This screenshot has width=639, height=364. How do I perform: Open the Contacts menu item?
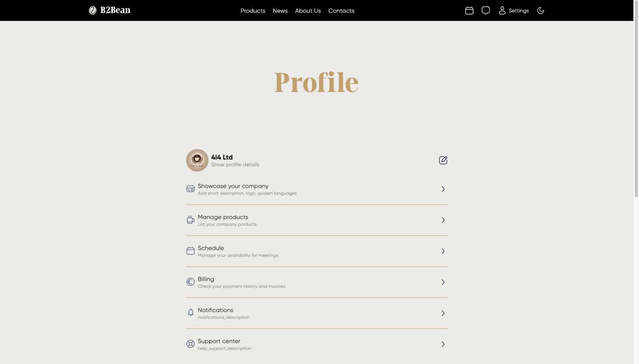click(341, 10)
